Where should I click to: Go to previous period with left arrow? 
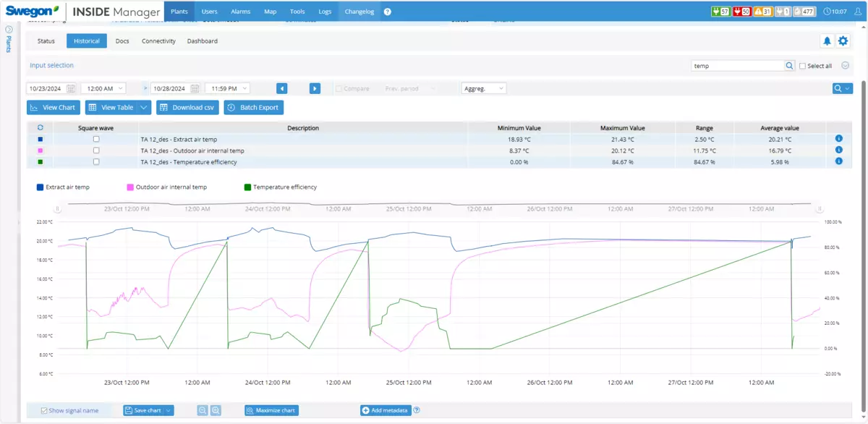[282, 88]
